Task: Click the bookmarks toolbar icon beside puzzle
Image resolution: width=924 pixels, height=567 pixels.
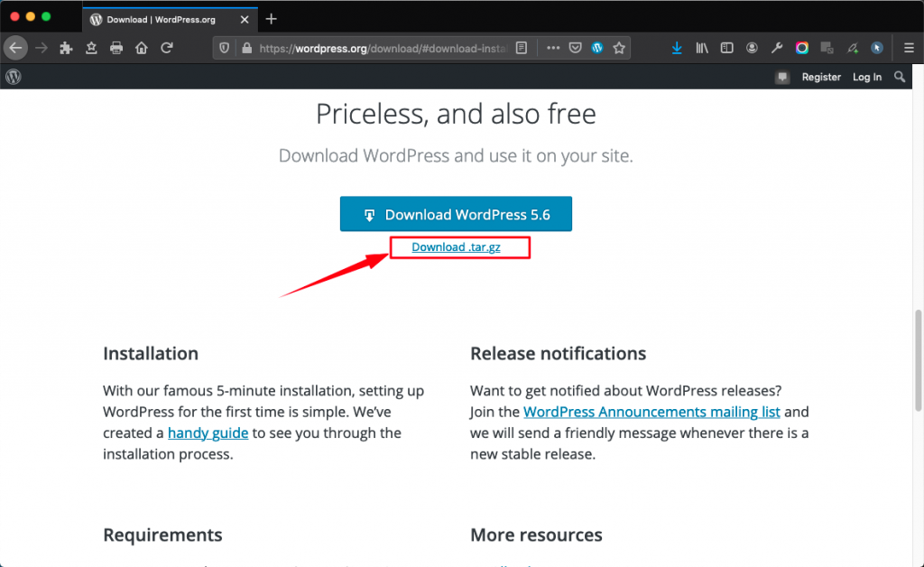Action: click(91, 48)
